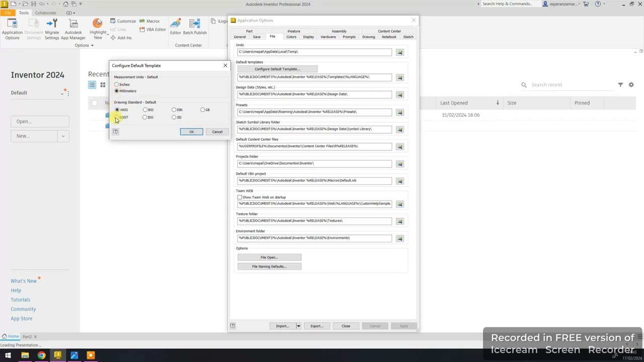This screenshot has height=362, width=644.
Task: Close the Application Options dialog via Close button
Action: 346,326
